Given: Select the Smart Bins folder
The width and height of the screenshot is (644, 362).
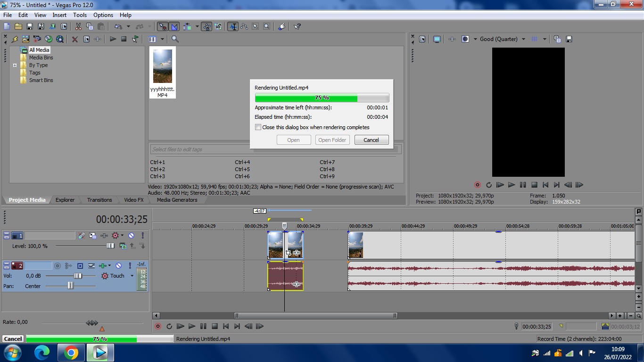Looking at the screenshot, I should 41,80.
